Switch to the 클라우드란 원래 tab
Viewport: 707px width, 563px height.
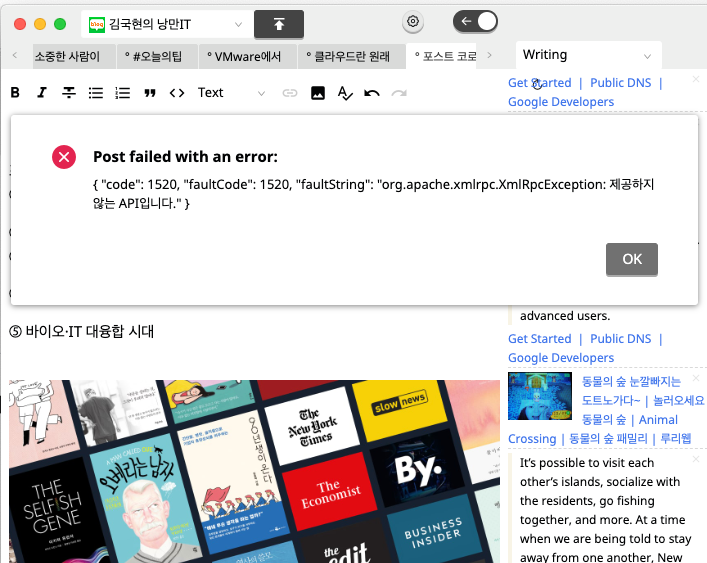point(351,56)
